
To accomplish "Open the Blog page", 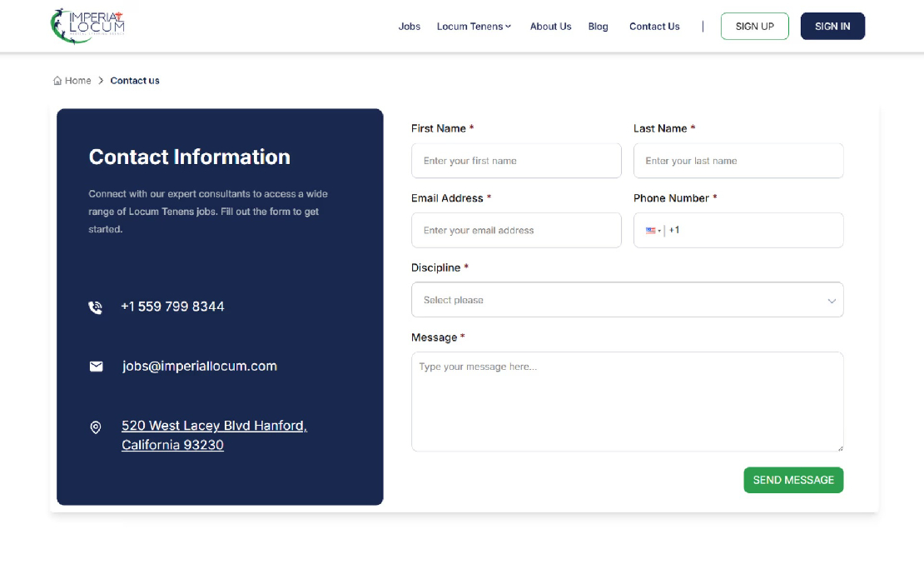I will (x=598, y=27).
